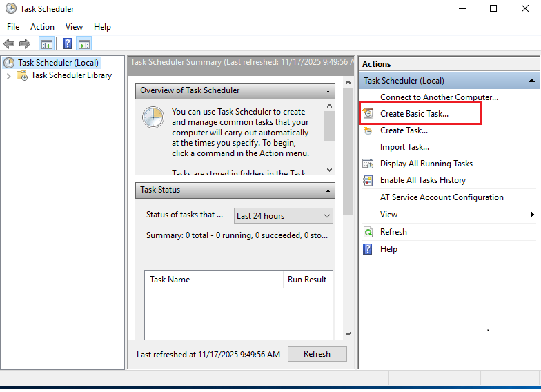Image resolution: width=541 pixels, height=392 pixels.
Task: Click the Run Result column header
Action: 308,280
